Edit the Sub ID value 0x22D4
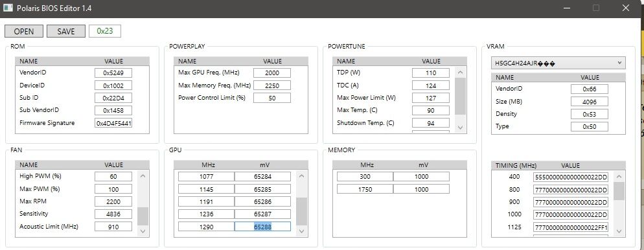Screen dimensions: 644x250 point(113,98)
